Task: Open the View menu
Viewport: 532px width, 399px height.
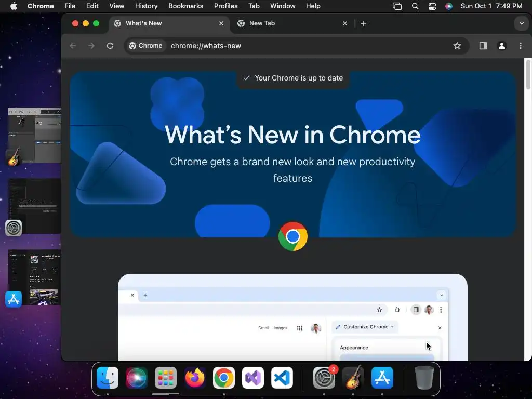Action: pyautogui.click(x=116, y=6)
